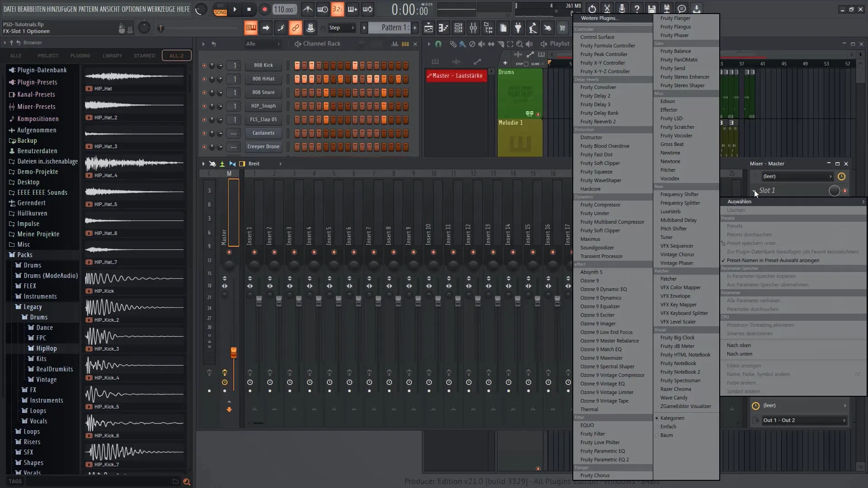The image size is (868, 488).
Task: Open the content library shopping cart
Action: pos(562,28)
